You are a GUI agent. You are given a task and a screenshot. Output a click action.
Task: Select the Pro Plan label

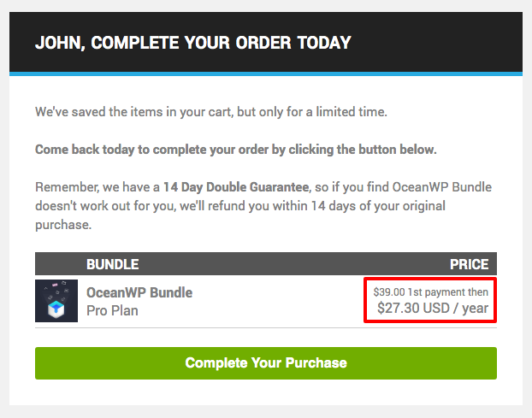pyautogui.click(x=112, y=310)
